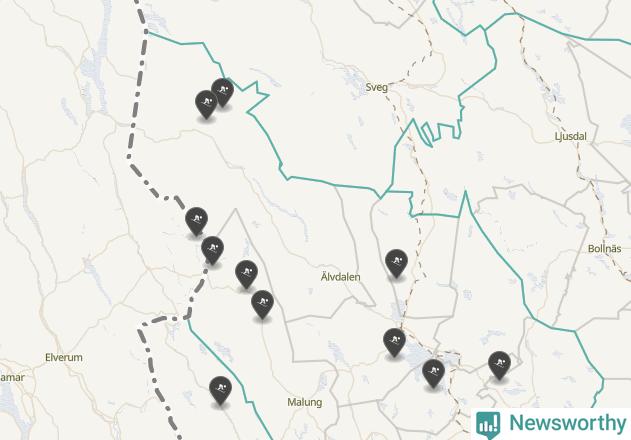The image size is (631, 440).
Task: Click the Newsworthy chart icon
Action: (x=488, y=425)
